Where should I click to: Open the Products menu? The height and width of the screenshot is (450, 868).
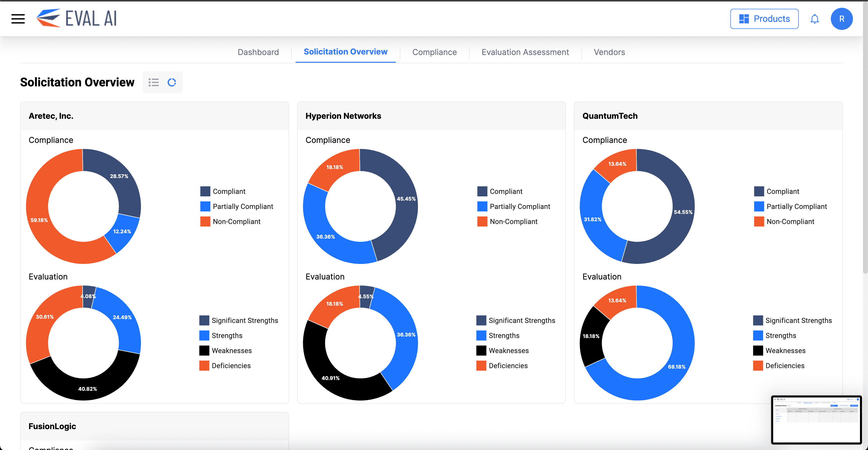(x=764, y=19)
